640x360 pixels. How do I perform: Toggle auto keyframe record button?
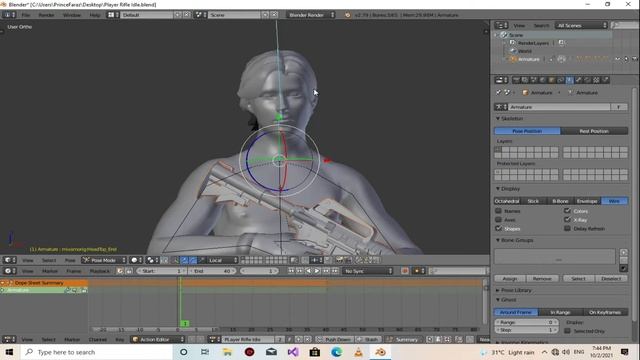coord(405,271)
